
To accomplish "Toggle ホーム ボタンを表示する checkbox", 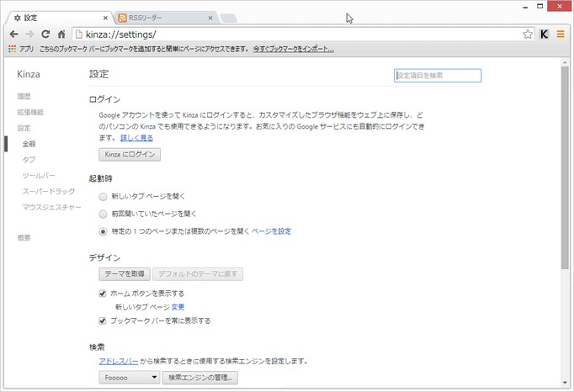I will [x=103, y=294].
